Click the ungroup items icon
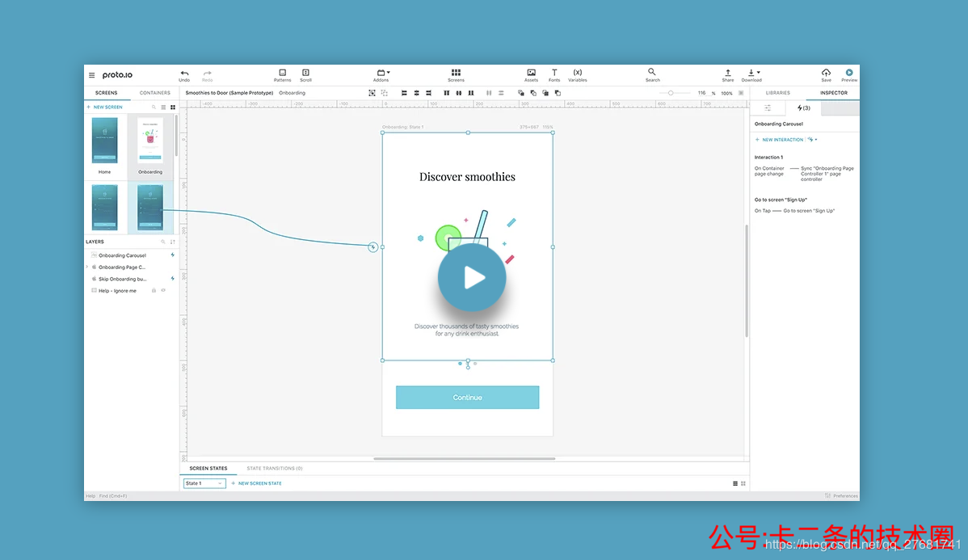The height and width of the screenshot is (560, 968). (385, 93)
